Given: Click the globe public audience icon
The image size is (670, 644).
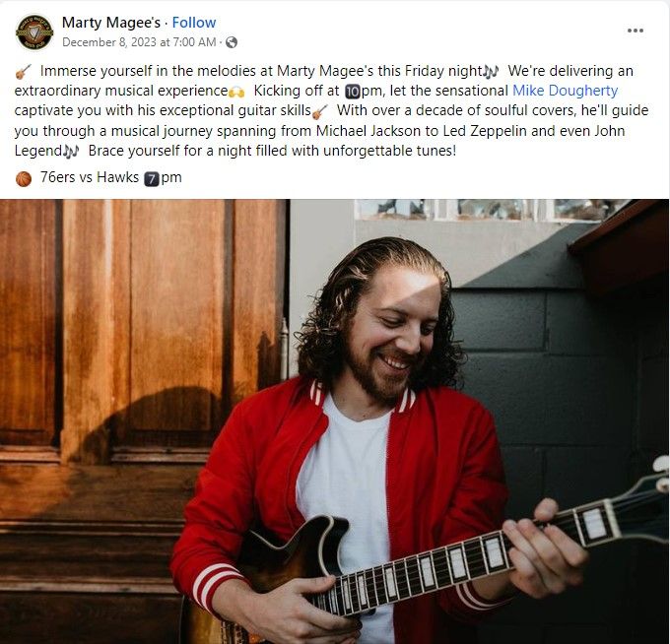Looking at the screenshot, I should pos(232,42).
